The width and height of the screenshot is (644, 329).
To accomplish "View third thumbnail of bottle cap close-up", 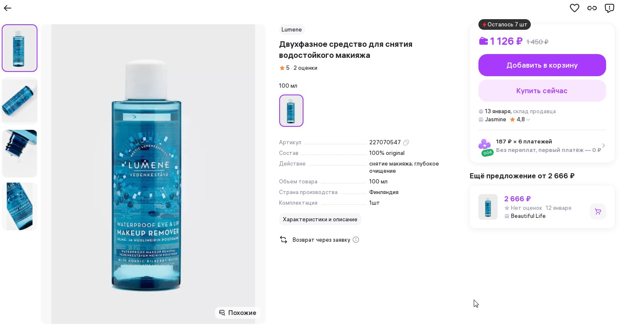I will (20, 154).
